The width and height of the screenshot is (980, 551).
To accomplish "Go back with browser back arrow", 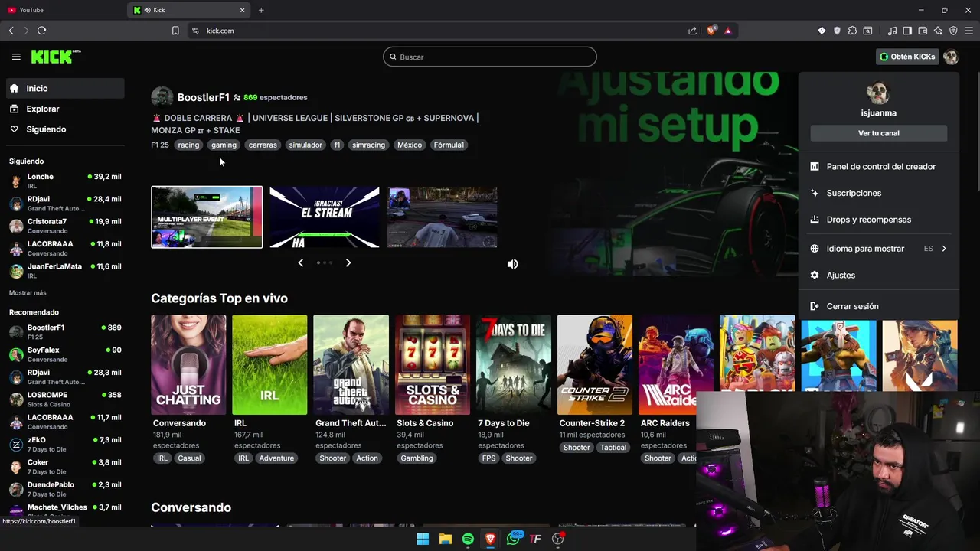I will pyautogui.click(x=11, y=31).
